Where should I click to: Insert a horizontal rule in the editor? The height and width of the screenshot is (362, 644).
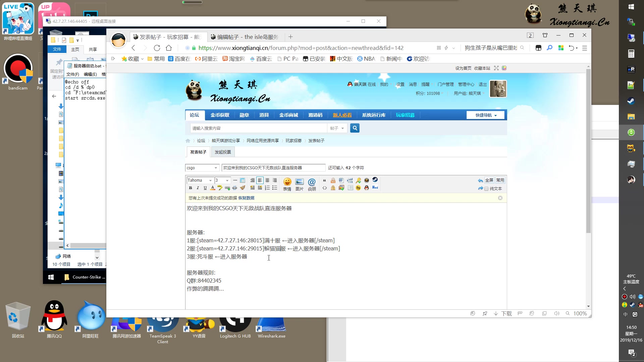coord(235,180)
